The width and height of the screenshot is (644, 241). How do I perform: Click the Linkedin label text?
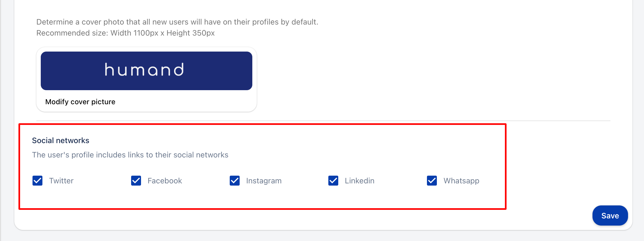click(359, 181)
